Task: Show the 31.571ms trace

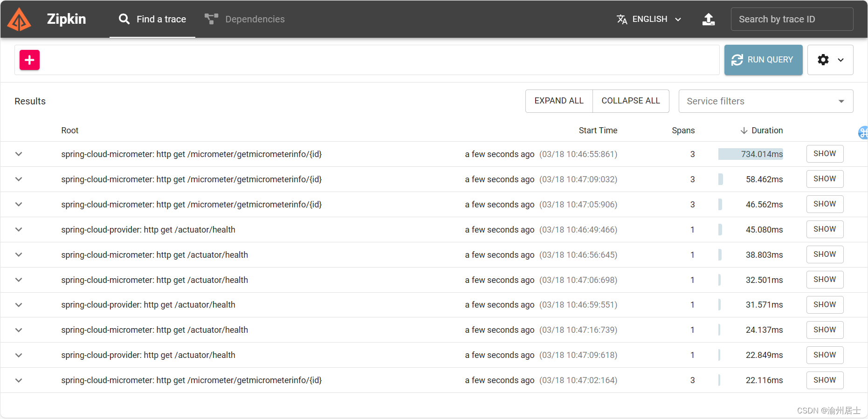Action: click(x=825, y=305)
